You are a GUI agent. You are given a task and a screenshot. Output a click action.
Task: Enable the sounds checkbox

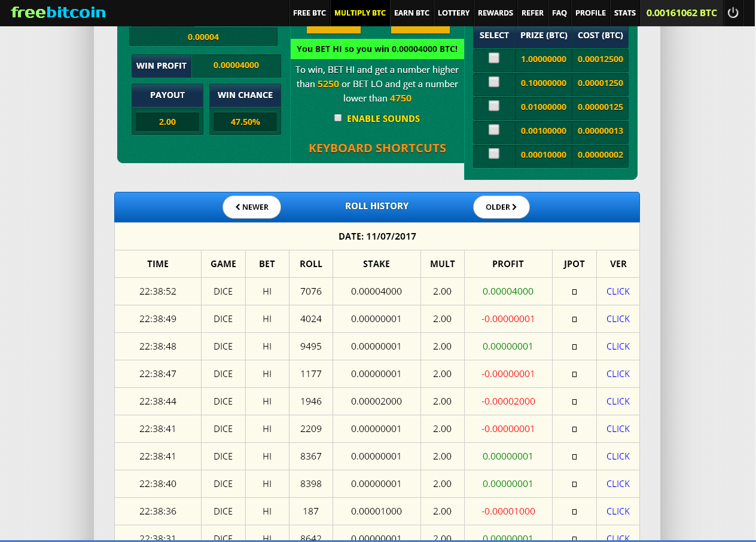click(x=338, y=118)
